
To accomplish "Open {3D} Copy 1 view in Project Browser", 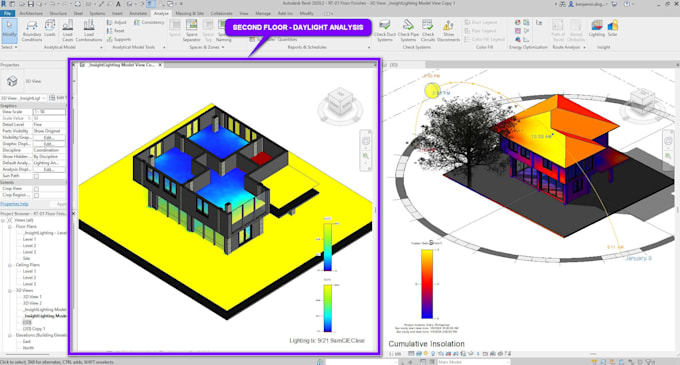I will (x=34, y=329).
